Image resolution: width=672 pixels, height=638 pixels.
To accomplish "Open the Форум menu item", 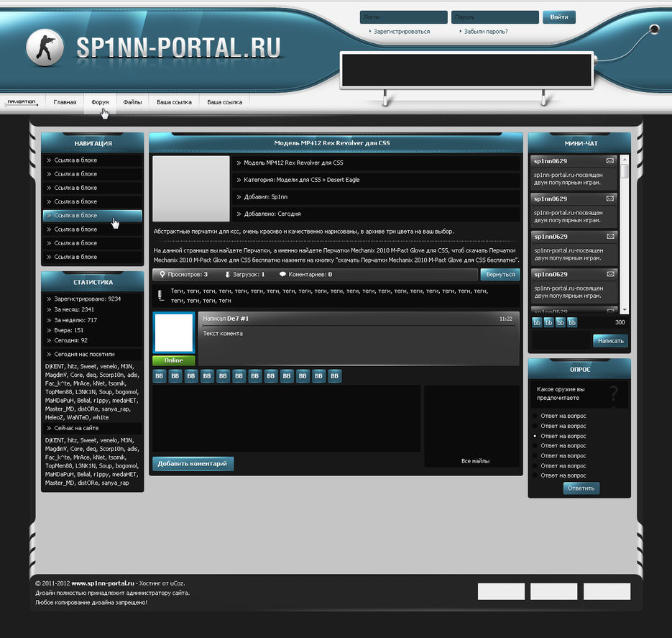I will pyautogui.click(x=100, y=102).
